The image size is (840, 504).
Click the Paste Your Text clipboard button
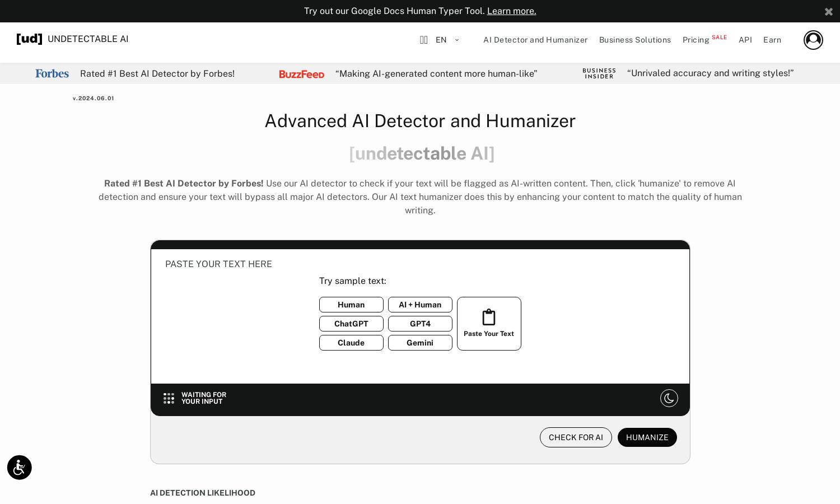489,324
